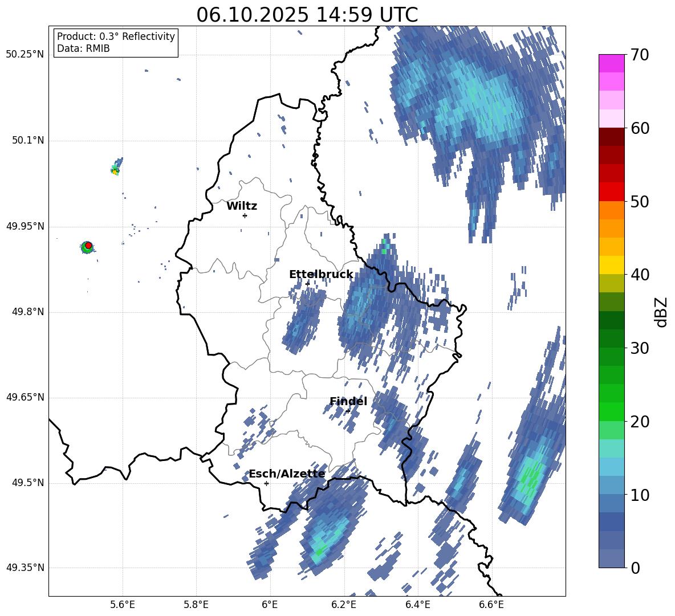This screenshot has height=616, width=675.
Task: Click the Esch/Alzette station cross marker
Action: (266, 483)
